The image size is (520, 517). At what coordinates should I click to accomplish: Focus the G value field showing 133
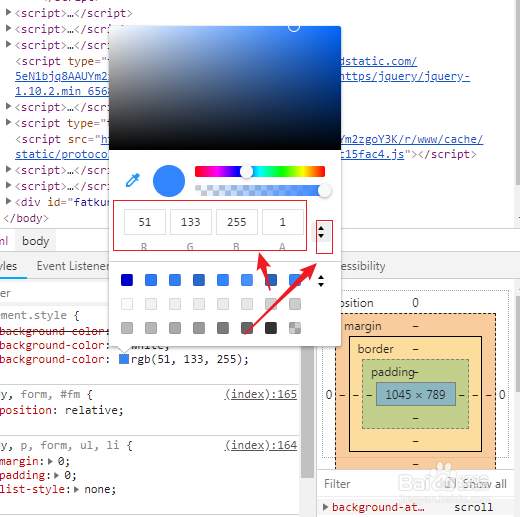pyautogui.click(x=191, y=222)
